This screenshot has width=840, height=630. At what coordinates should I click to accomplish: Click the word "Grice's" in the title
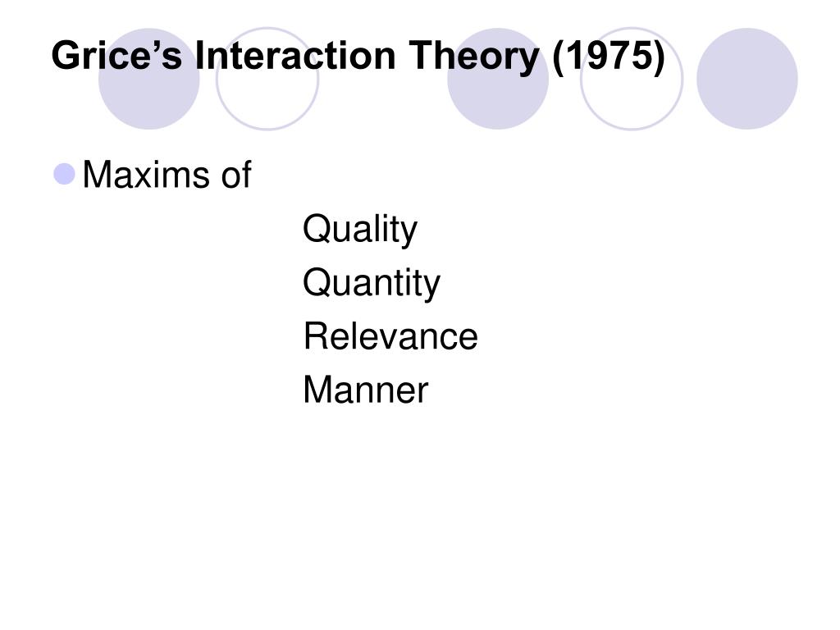116,55
